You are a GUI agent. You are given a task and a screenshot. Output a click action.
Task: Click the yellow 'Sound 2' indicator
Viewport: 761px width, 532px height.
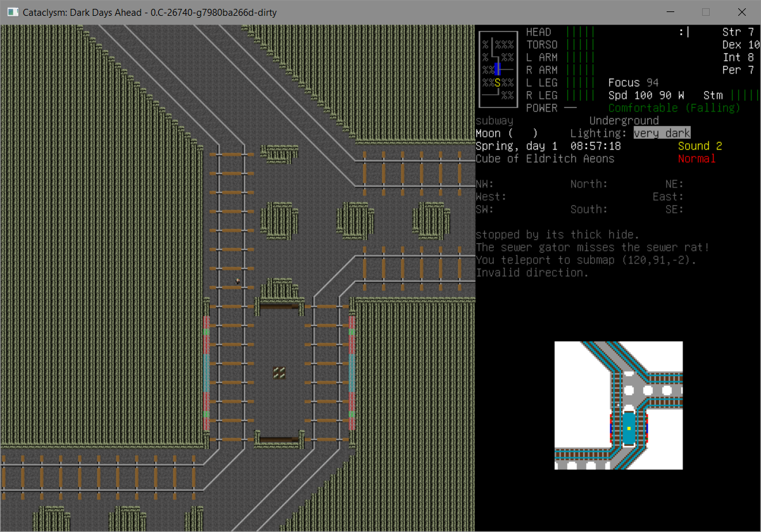(700, 146)
